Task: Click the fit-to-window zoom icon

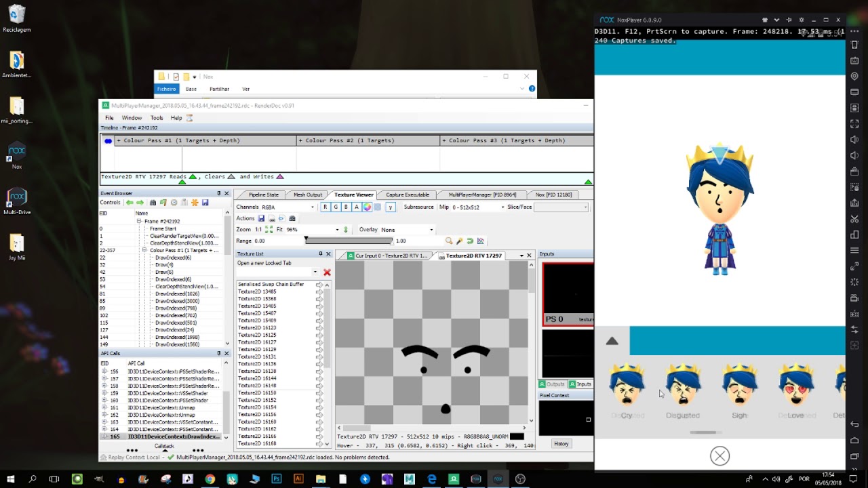Action: pyautogui.click(x=269, y=230)
